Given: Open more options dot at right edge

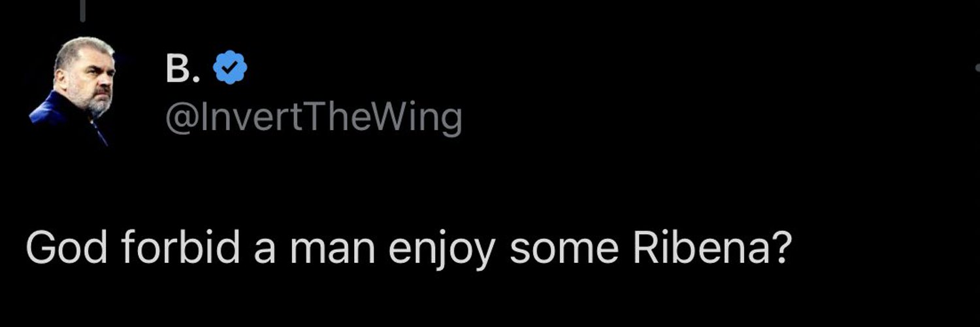Looking at the screenshot, I should coord(977,68).
